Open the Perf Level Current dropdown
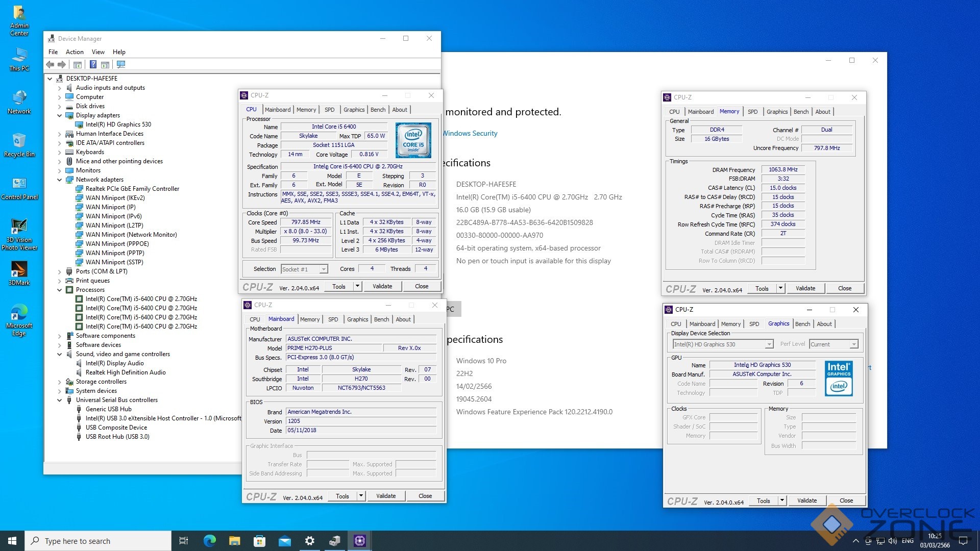The width and height of the screenshot is (980, 551). (x=853, y=344)
